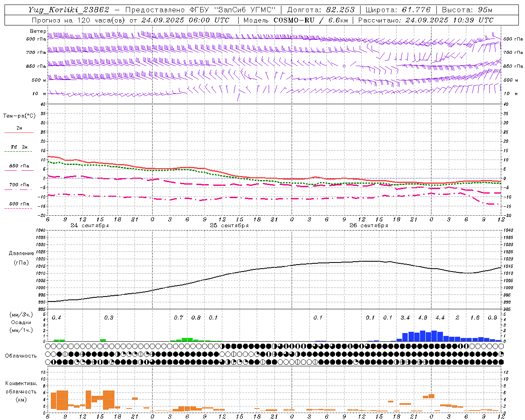
Task: Click the precipitation value '0.8'
Action: (x=196, y=318)
